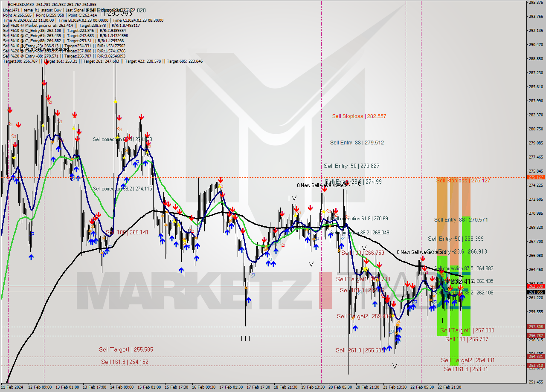Click the 'Sell Target1 | 257.808' label
The width and height of the screenshot is (546, 392).
(467, 330)
